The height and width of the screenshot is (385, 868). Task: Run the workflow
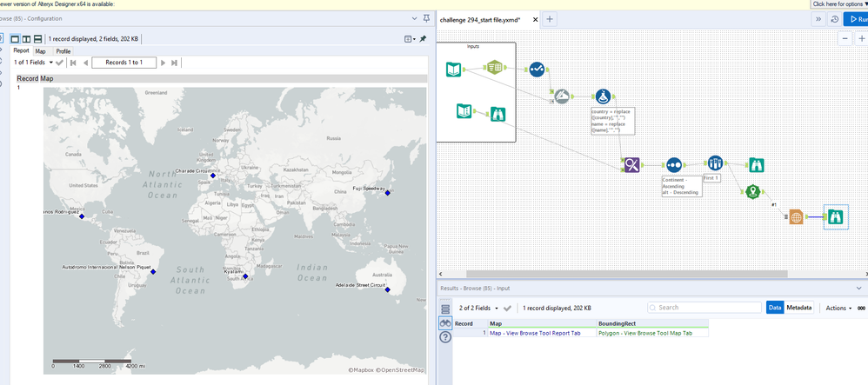coord(856,19)
